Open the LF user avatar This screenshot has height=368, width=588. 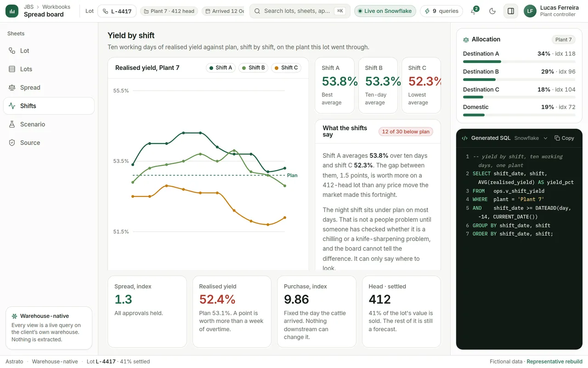tap(530, 11)
